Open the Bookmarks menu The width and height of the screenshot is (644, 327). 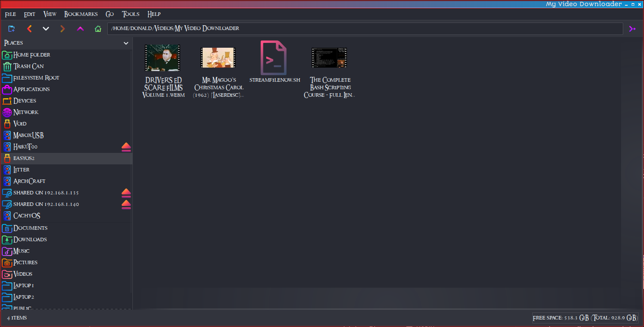pyautogui.click(x=81, y=14)
